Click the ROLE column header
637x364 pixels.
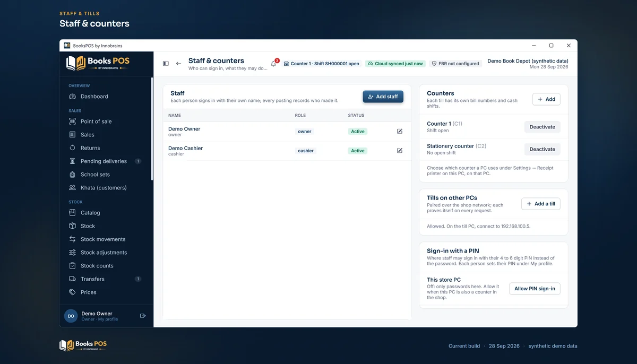coord(300,115)
